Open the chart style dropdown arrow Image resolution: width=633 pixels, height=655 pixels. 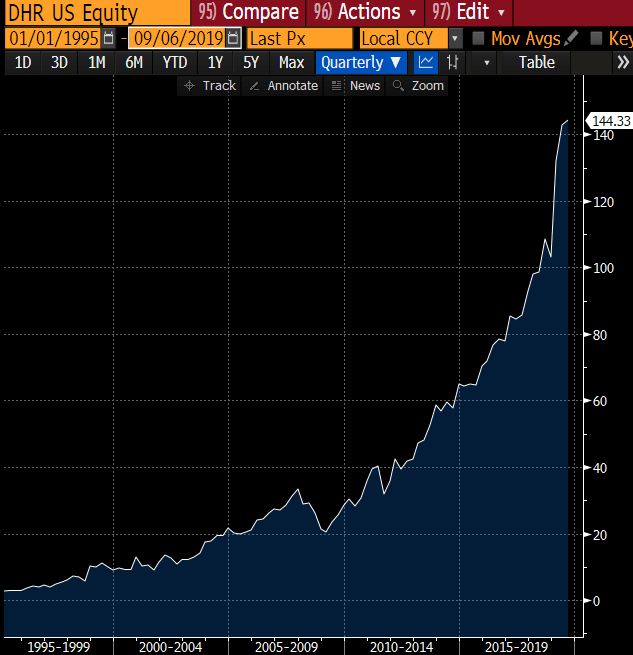pos(486,62)
